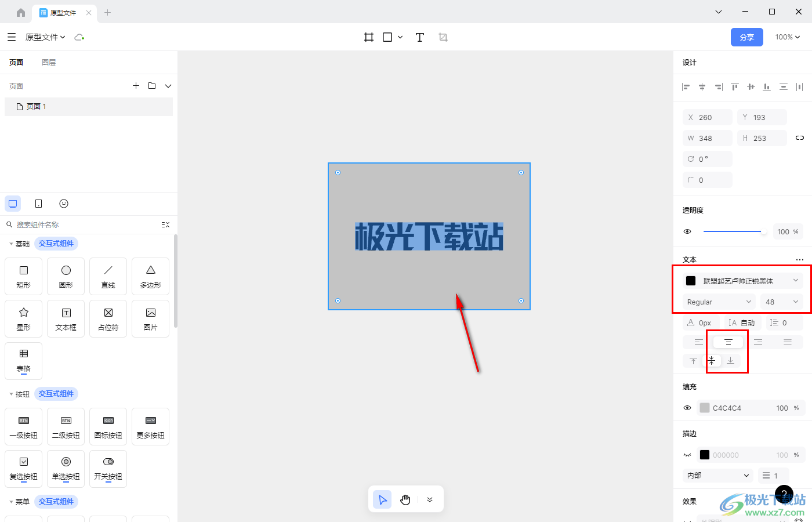Open shape tool options dropdown arrow
Viewport: 812px width, 522px height.
400,37
